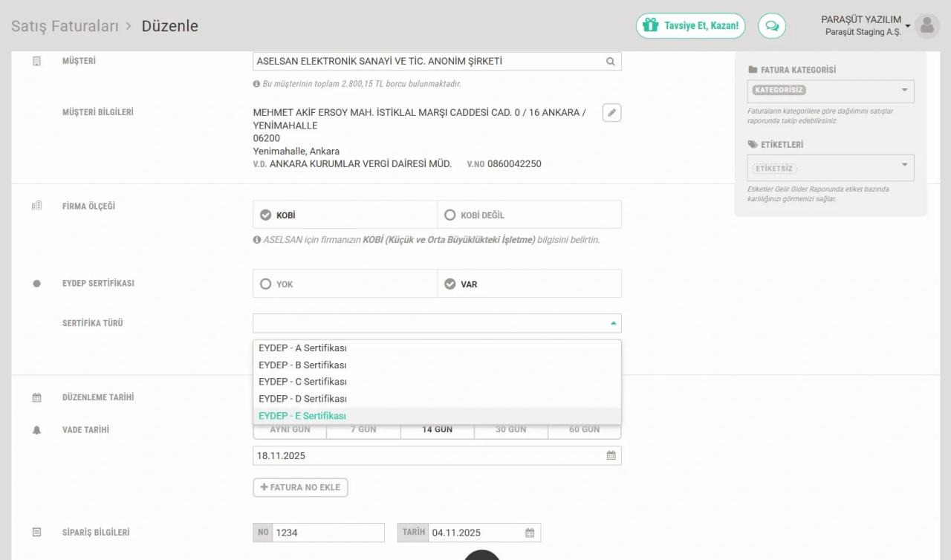Go back to Satış Faturaları breadcrumb
Screen dimensions: 951x560
pos(65,26)
